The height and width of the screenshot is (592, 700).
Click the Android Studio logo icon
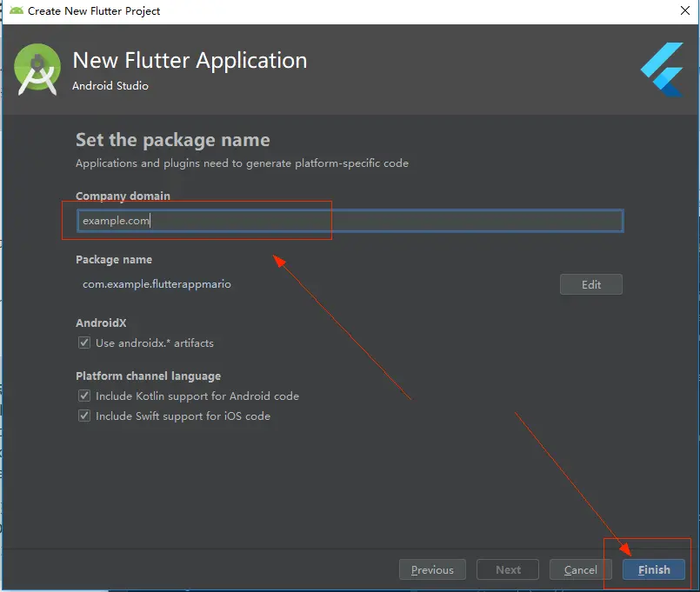point(37,70)
